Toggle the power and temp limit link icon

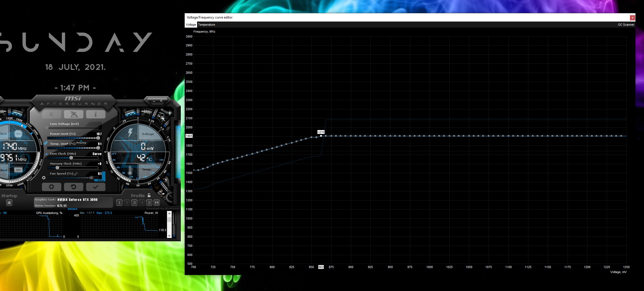click(x=46, y=143)
